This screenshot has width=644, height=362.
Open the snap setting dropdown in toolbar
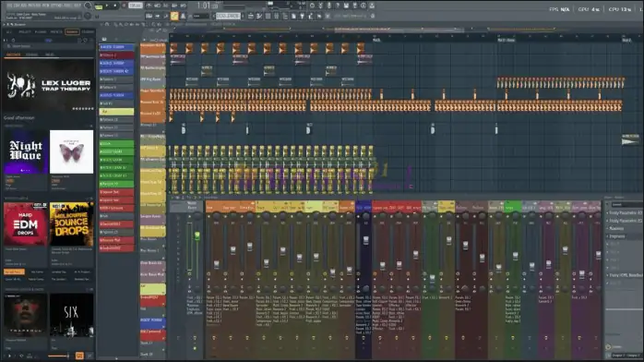201,16
